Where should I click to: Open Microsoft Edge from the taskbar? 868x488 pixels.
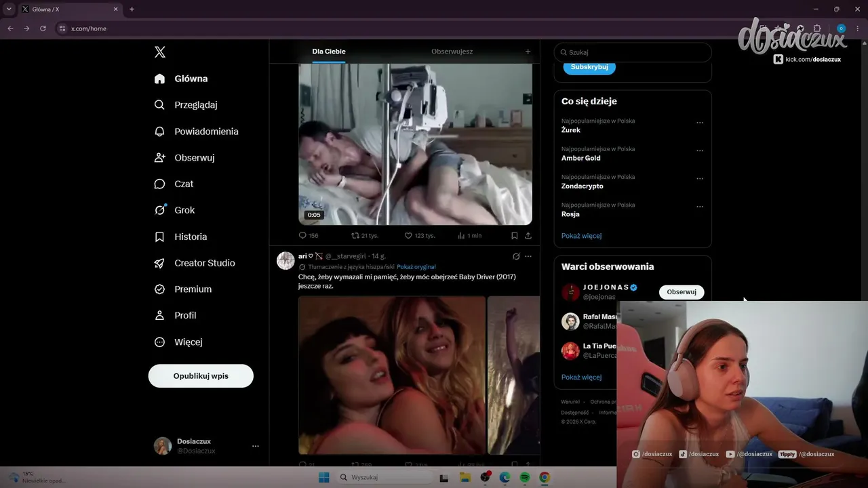pos(505,478)
